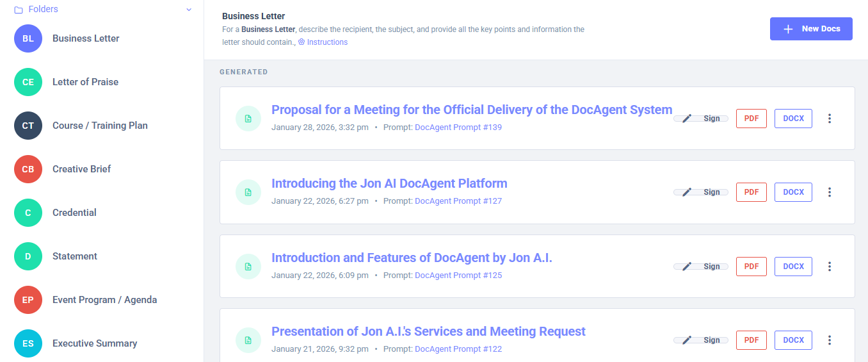Click the BL avatar for Business Letter

tap(28, 38)
